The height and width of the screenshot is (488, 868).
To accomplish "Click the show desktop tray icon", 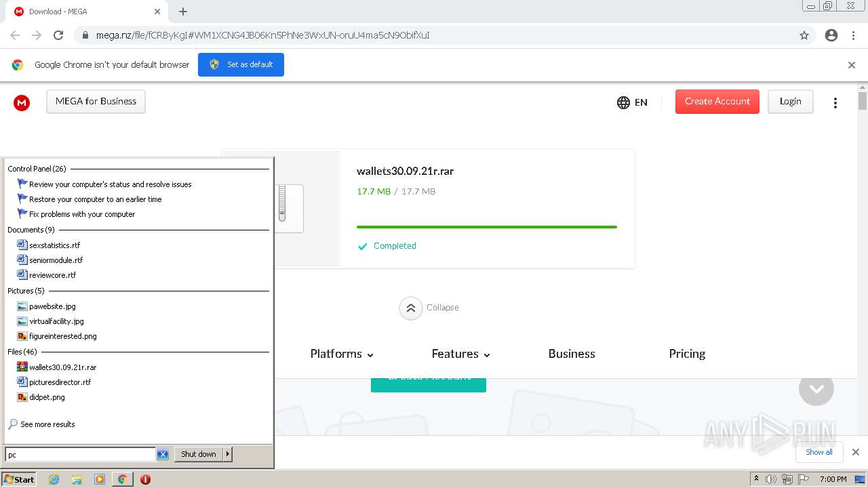I will tap(860, 479).
